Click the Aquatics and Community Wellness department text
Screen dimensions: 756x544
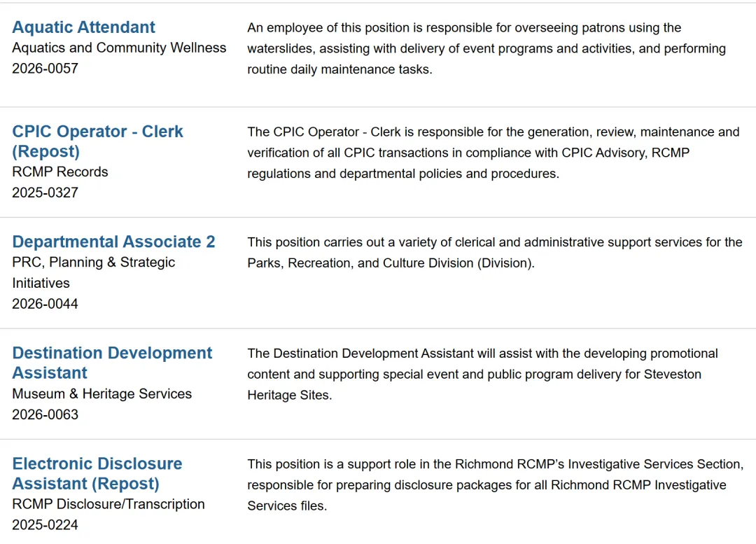click(119, 48)
